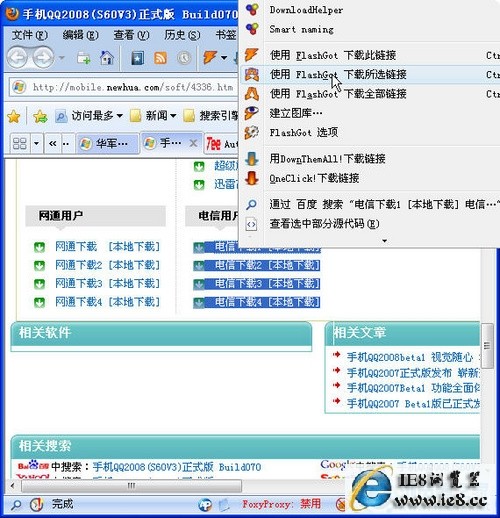Go to the Home page icon

click(107, 58)
